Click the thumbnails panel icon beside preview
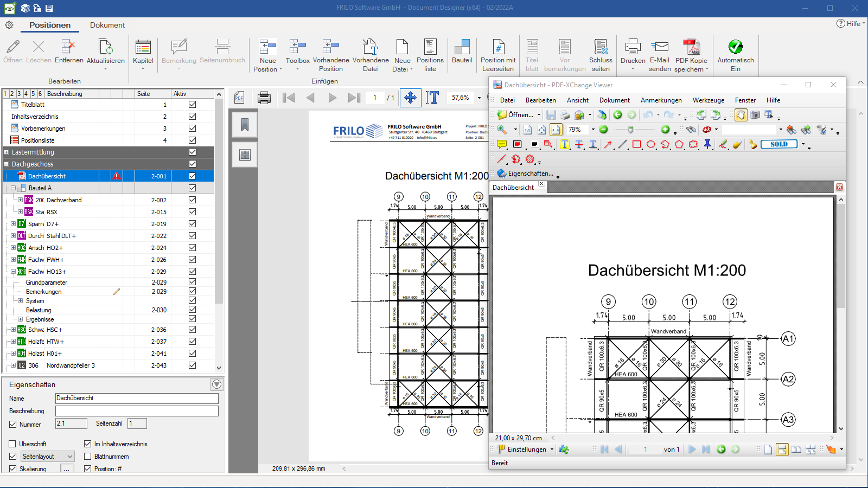Image resolution: width=868 pixels, height=488 pixels. 245,155
